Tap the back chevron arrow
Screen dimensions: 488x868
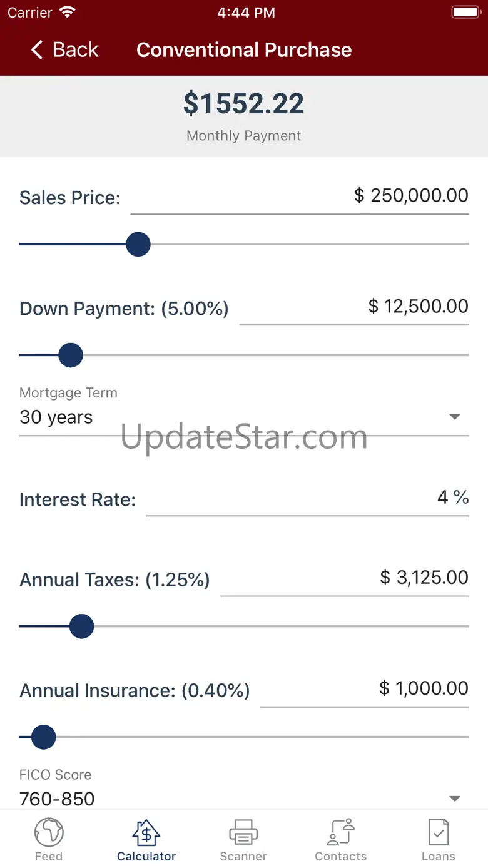click(x=37, y=50)
